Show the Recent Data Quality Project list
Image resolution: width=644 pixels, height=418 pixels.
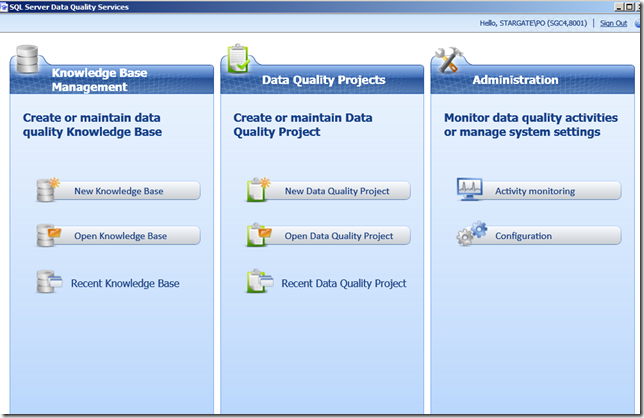343,283
